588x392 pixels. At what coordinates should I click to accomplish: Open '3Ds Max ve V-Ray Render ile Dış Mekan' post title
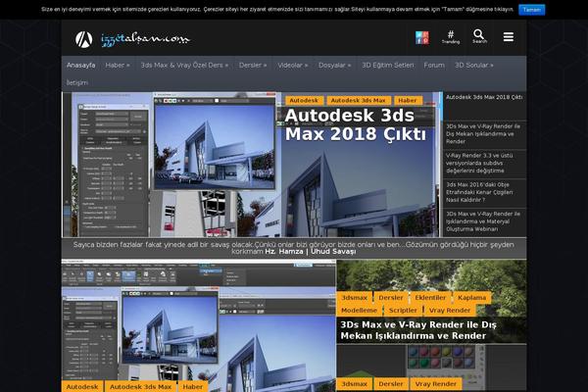(x=418, y=330)
